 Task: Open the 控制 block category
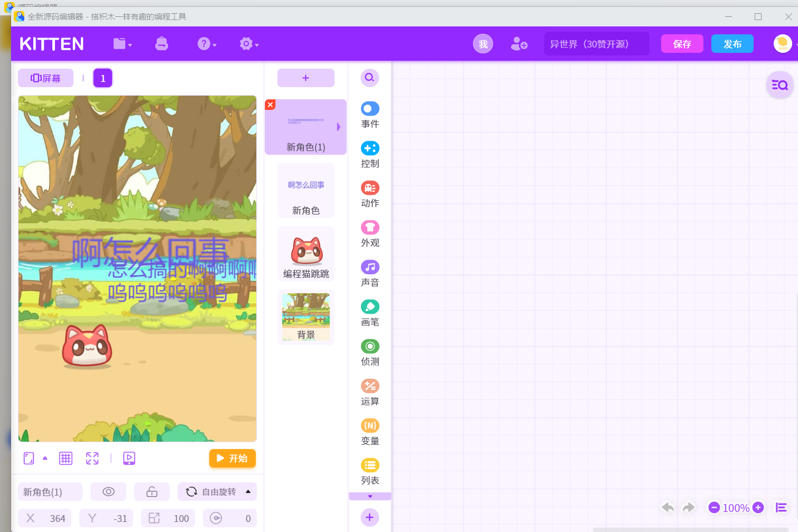point(370,155)
